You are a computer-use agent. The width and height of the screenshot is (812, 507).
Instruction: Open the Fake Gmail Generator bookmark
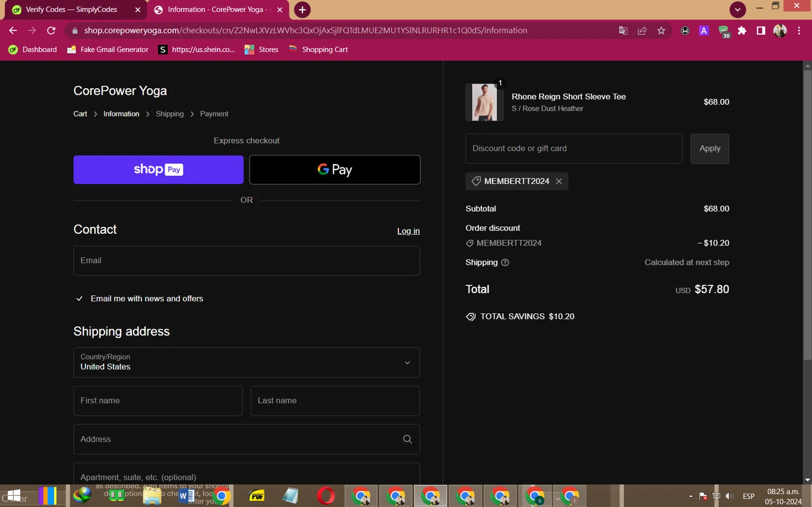108,50
